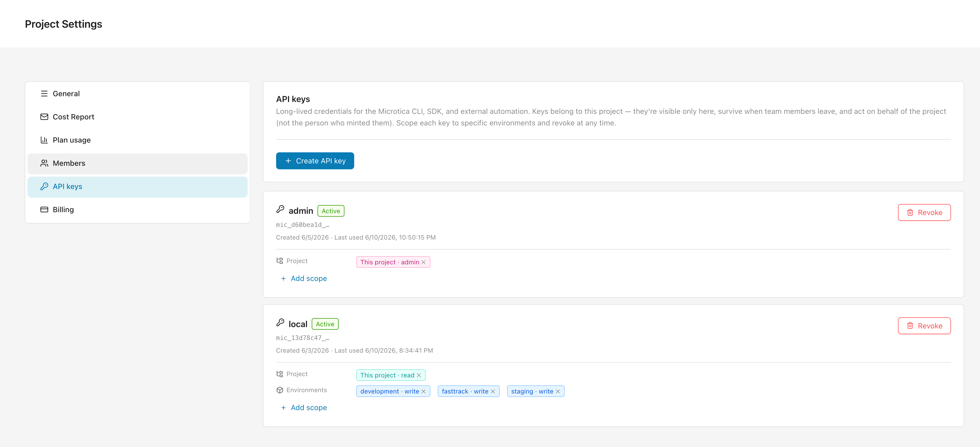Click 'Created 6/5/2026' date line
Viewport: 980px width, 447px height.
(356, 237)
